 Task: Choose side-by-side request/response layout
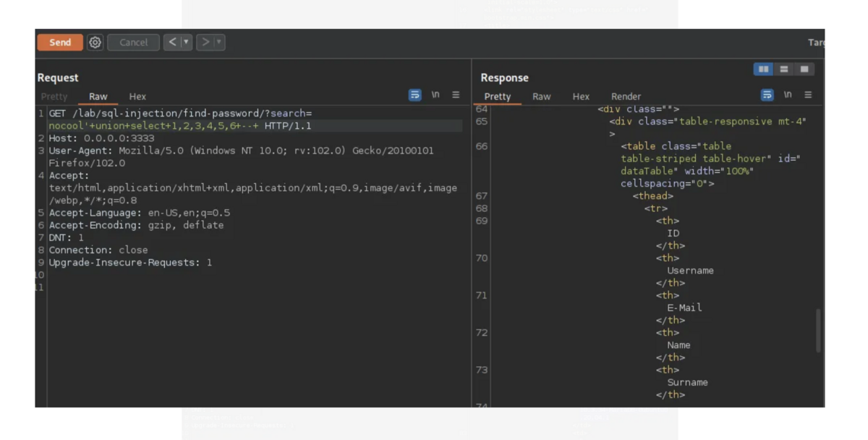[762, 69]
